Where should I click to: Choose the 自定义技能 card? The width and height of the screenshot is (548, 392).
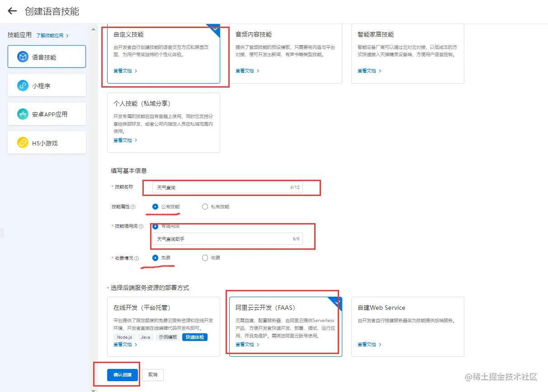[x=164, y=53]
